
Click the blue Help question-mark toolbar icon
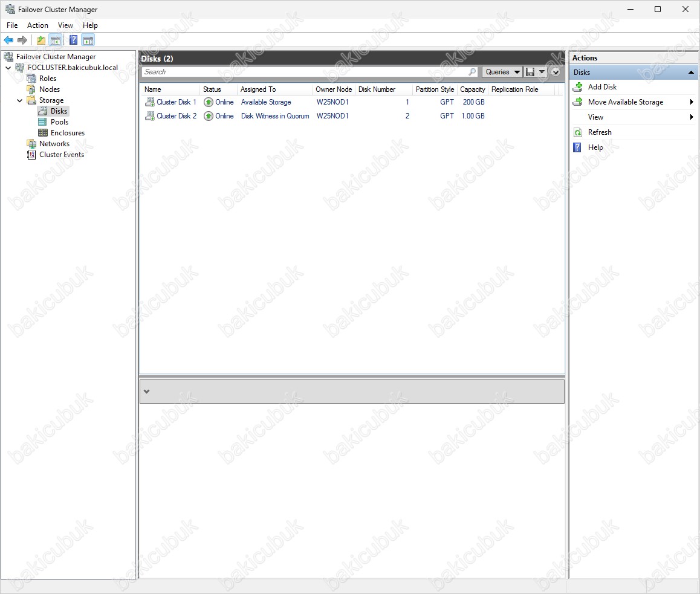point(74,40)
